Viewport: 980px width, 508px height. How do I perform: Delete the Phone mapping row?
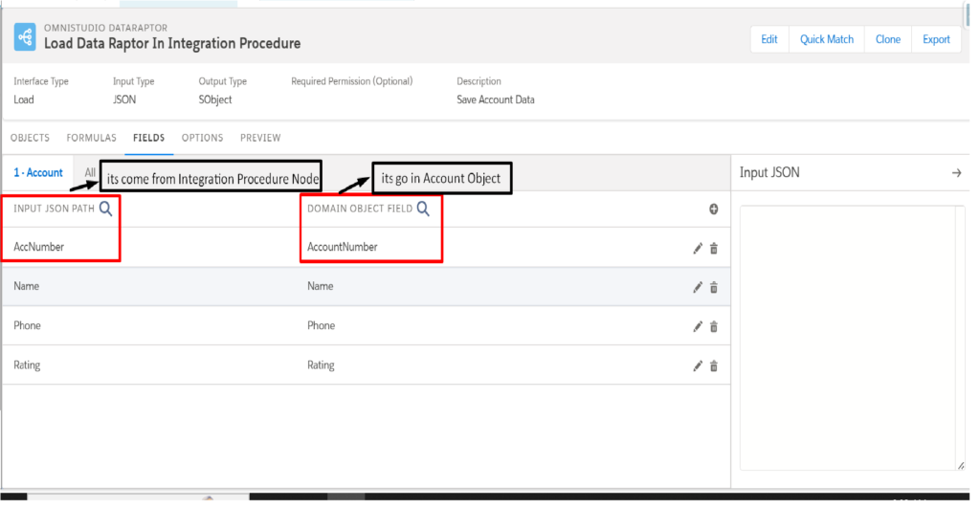point(714,327)
